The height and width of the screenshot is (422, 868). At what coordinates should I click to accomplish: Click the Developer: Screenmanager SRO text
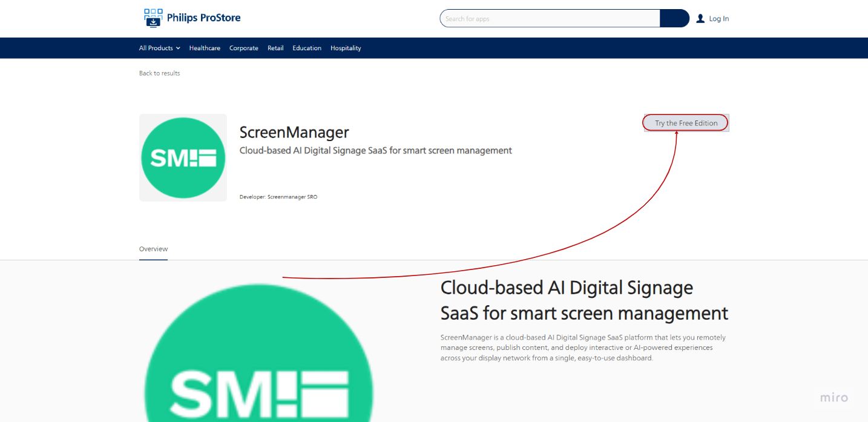(278, 197)
